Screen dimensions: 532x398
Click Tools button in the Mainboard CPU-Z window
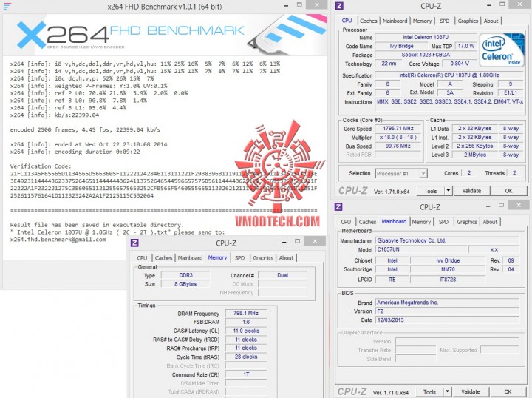pyautogui.click(x=429, y=392)
